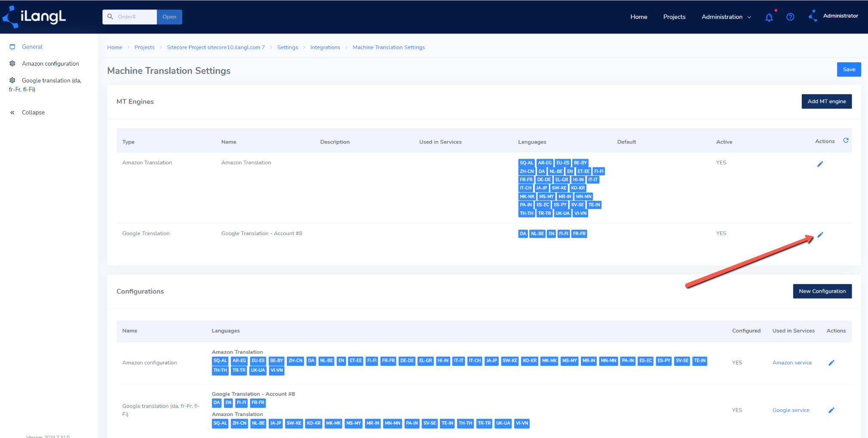
Task: Open Projects in top navigation
Action: (674, 17)
